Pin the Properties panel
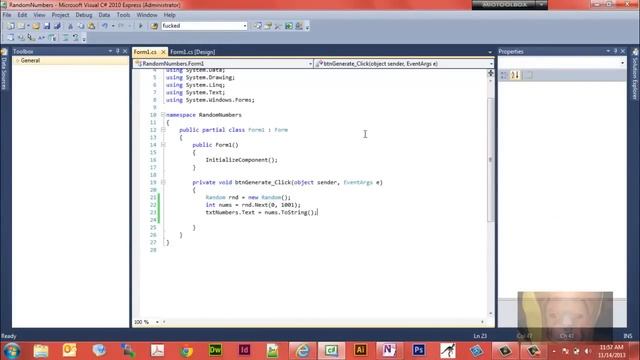 (615, 51)
